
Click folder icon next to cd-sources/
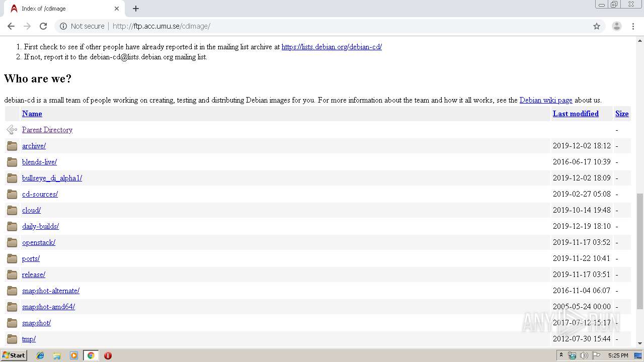click(x=12, y=194)
